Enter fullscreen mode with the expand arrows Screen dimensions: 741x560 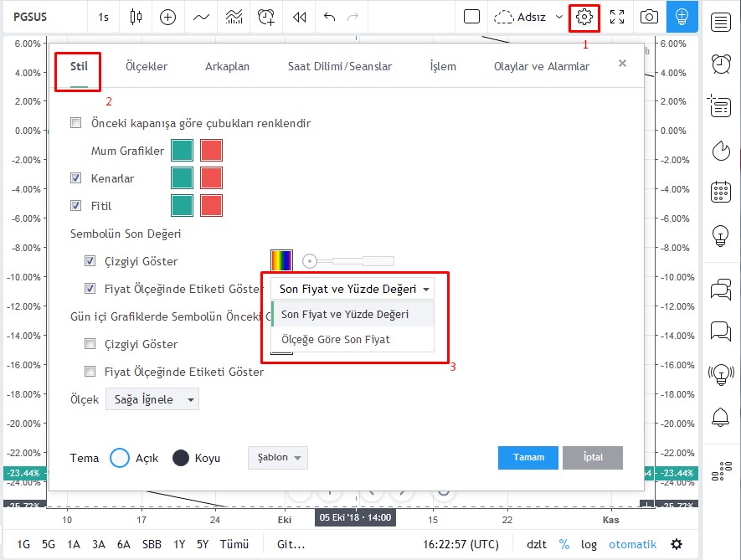point(617,17)
